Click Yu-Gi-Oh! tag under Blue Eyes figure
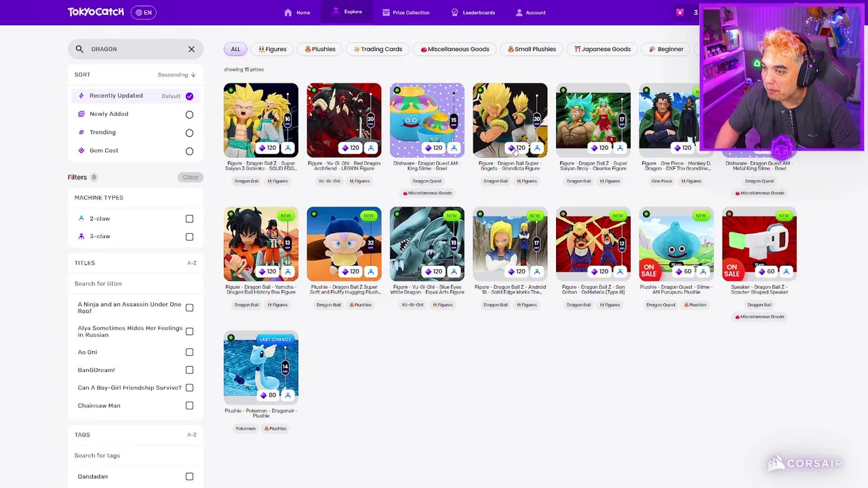 (412, 305)
